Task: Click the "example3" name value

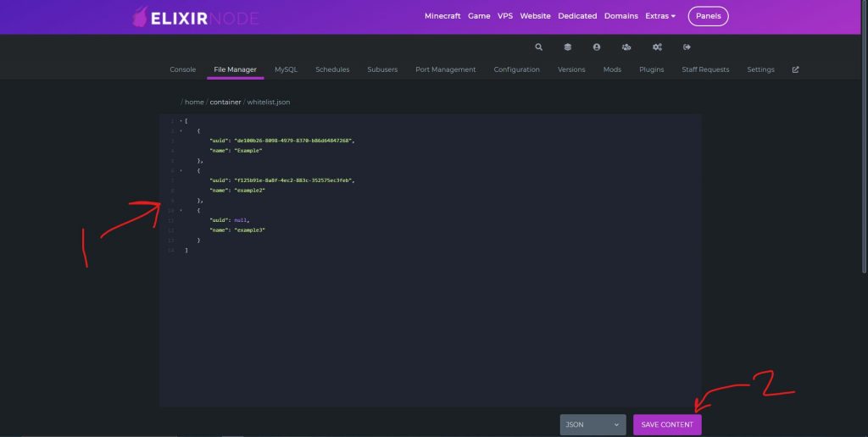Action: 250,230
